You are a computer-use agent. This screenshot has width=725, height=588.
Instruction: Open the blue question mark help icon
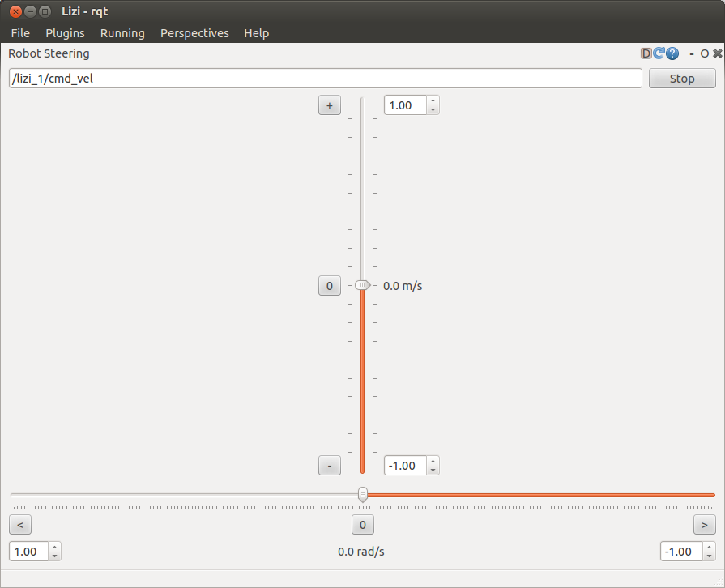click(672, 53)
